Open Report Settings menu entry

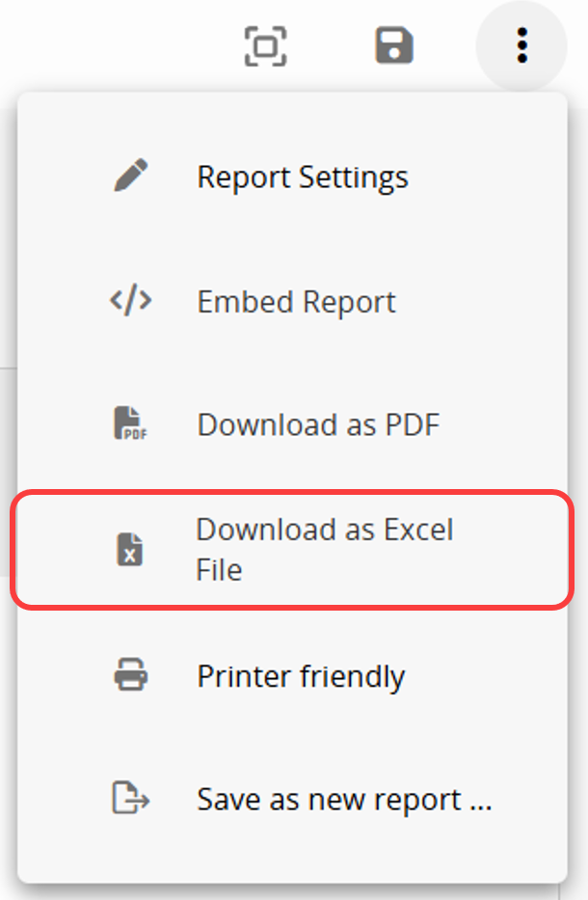(293, 177)
